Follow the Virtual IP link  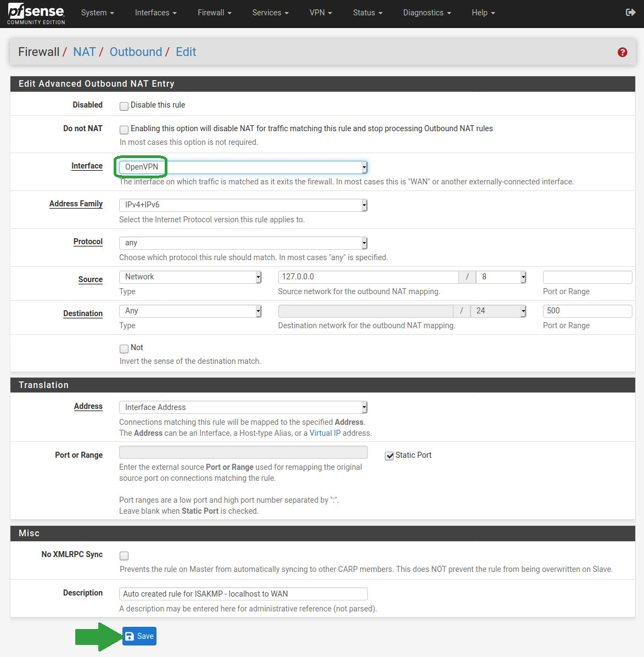click(325, 433)
